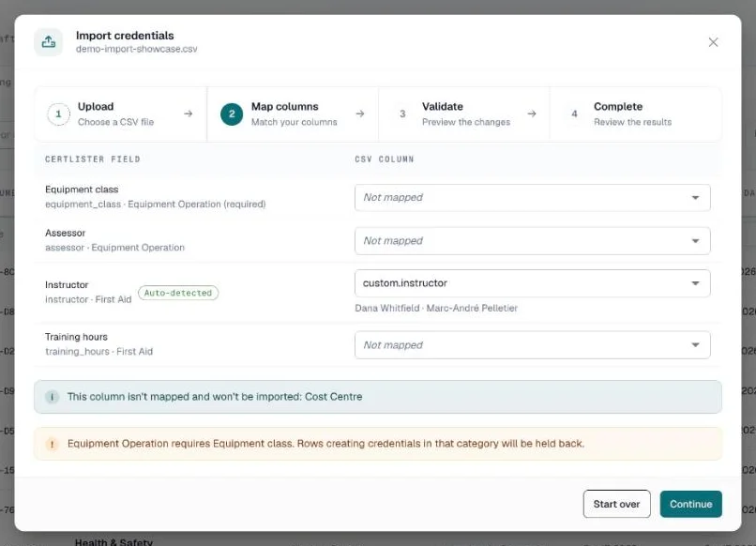The height and width of the screenshot is (546, 756).
Task: Click the Equipment Operation requires Equipment class warning
Action: pos(325,444)
